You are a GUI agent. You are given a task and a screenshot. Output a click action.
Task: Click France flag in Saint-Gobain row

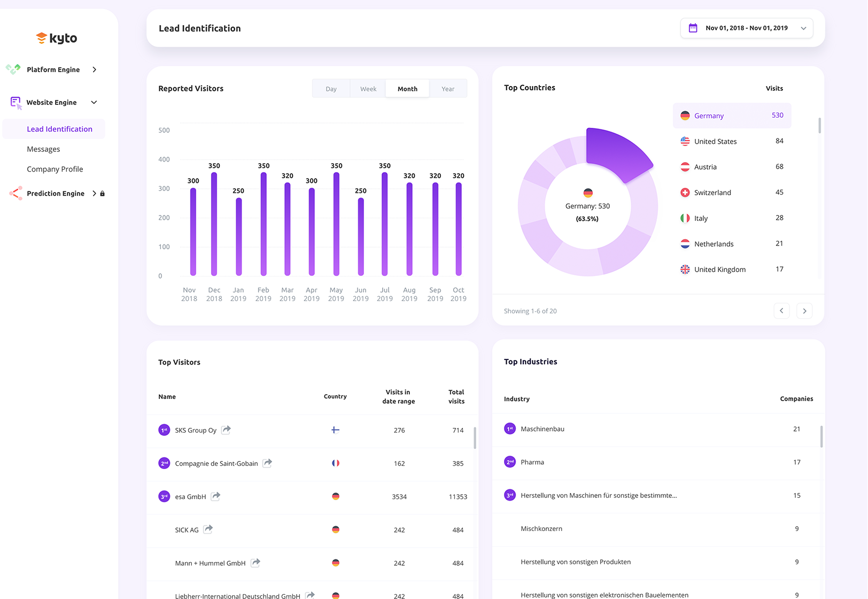tap(335, 463)
